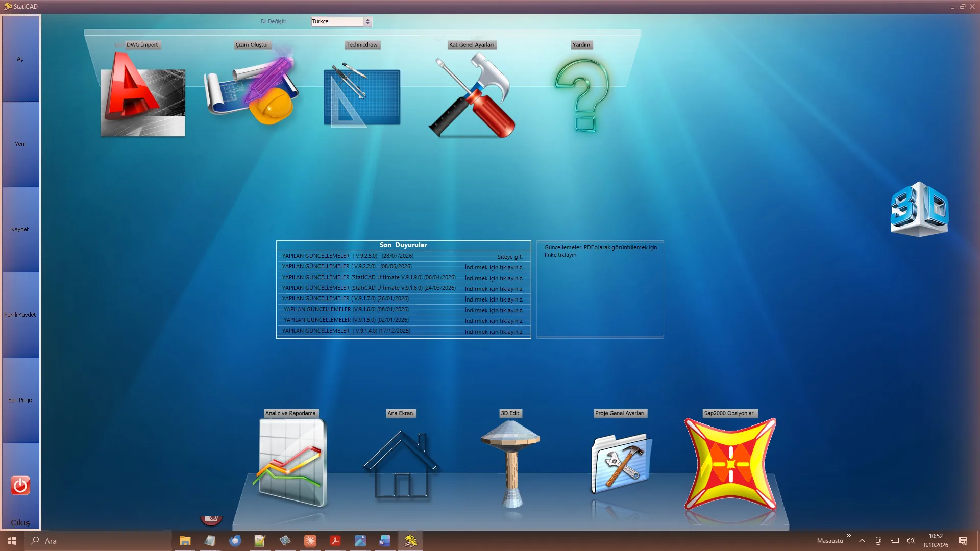Open File Explorer from the taskbar
Screen dimensions: 980x551
pyautogui.click(x=185, y=541)
